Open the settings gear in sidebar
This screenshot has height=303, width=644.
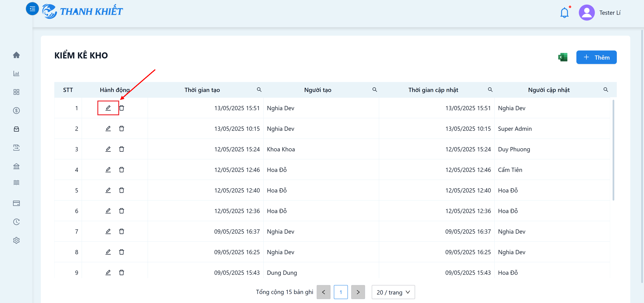click(x=16, y=240)
